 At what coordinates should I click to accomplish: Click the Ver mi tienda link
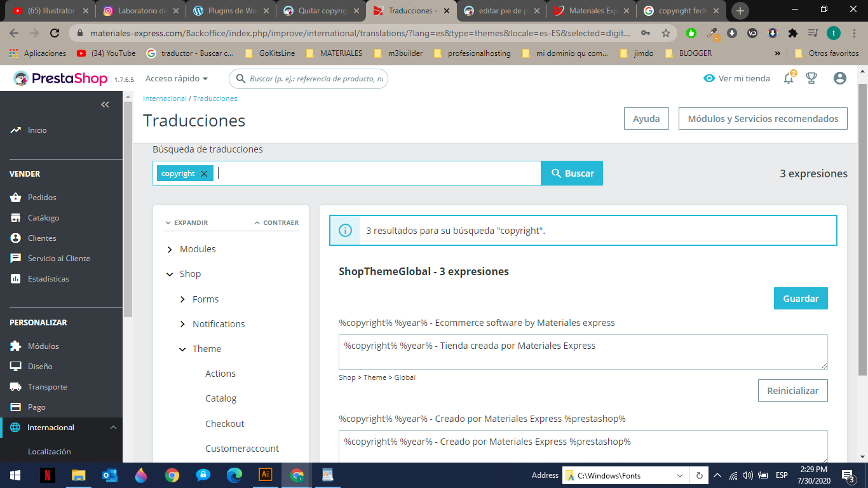736,78
